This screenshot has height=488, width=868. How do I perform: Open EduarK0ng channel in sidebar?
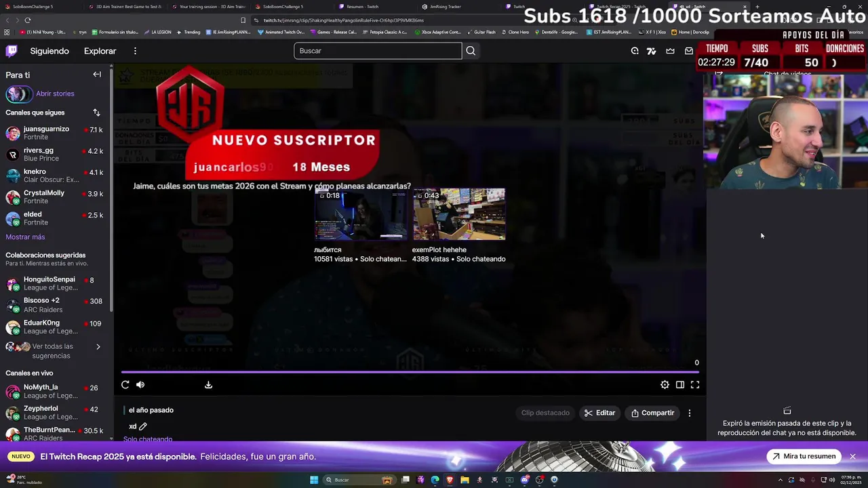[x=54, y=327]
